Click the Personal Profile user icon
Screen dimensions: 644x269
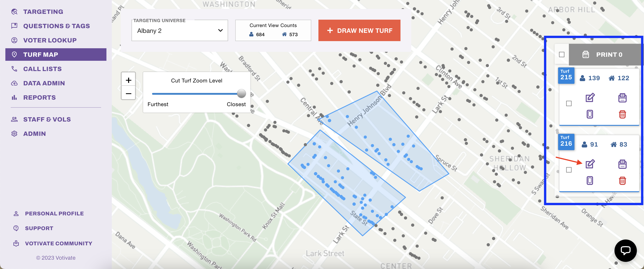tap(16, 214)
